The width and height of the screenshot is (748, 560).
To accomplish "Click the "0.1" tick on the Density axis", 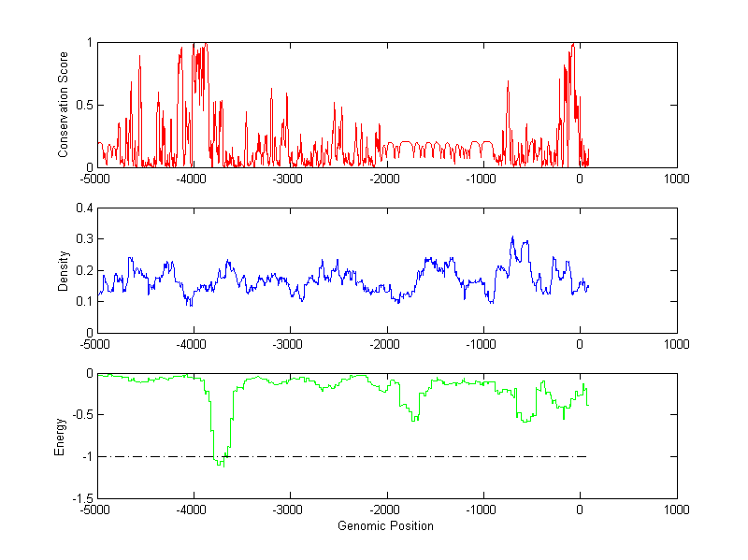I will click(x=81, y=301).
